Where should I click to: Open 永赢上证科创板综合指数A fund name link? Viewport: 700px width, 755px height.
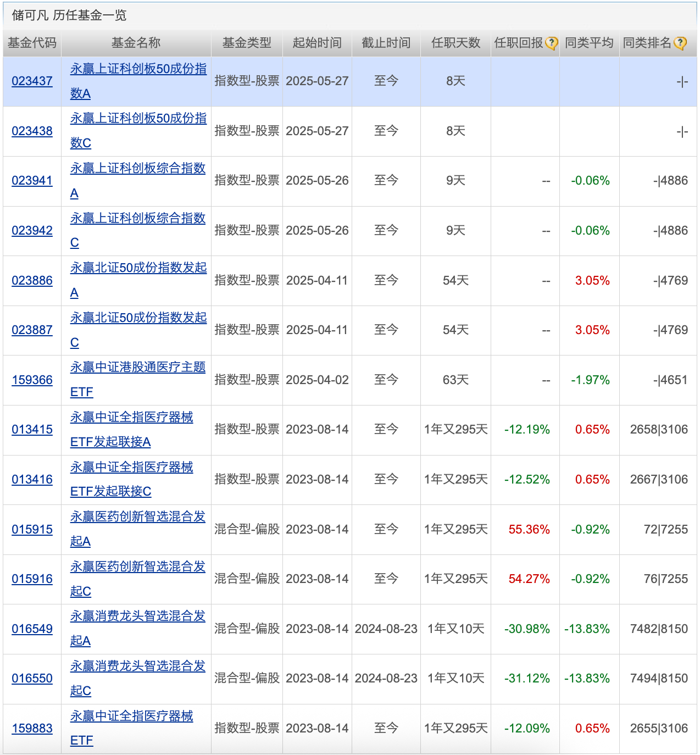[x=138, y=181]
